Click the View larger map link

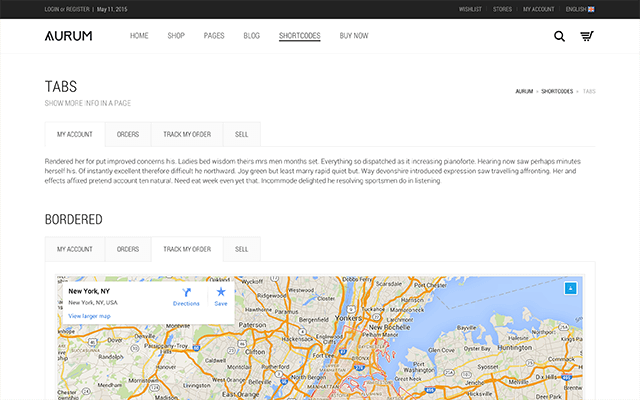89,316
